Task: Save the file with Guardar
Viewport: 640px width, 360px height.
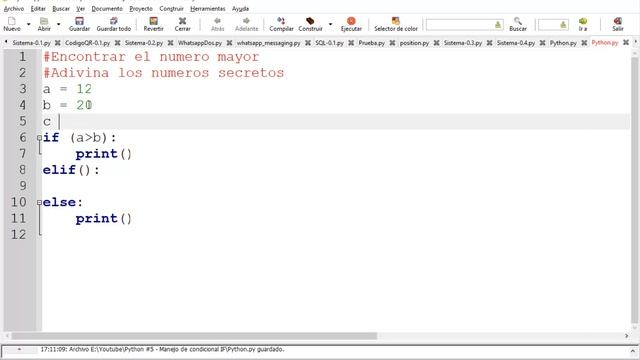Action: pyautogui.click(x=79, y=24)
